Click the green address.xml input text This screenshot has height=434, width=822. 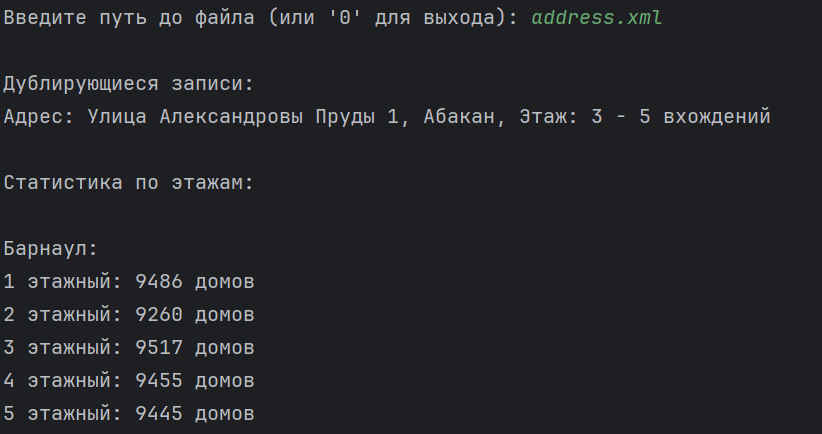coord(597,18)
